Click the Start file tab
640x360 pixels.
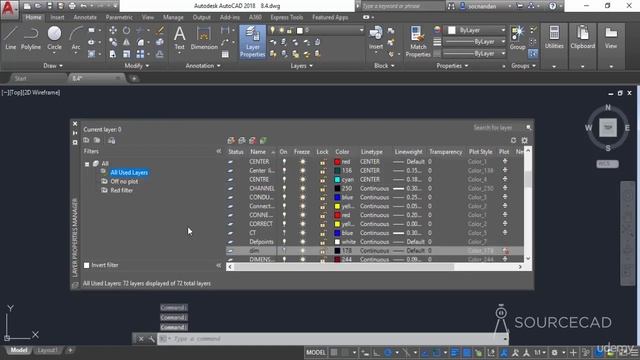pyautogui.click(x=20, y=78)
